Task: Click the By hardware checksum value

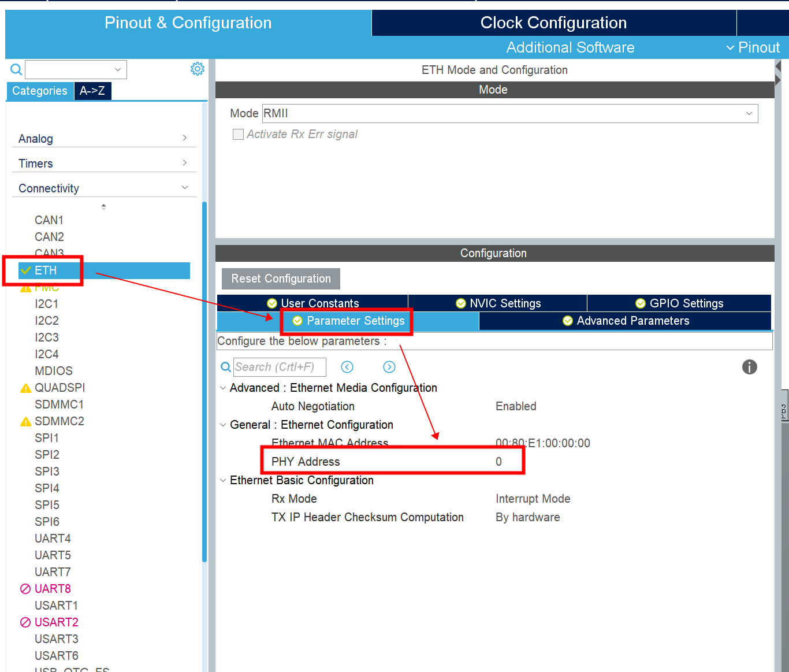Action: [527, 517]
